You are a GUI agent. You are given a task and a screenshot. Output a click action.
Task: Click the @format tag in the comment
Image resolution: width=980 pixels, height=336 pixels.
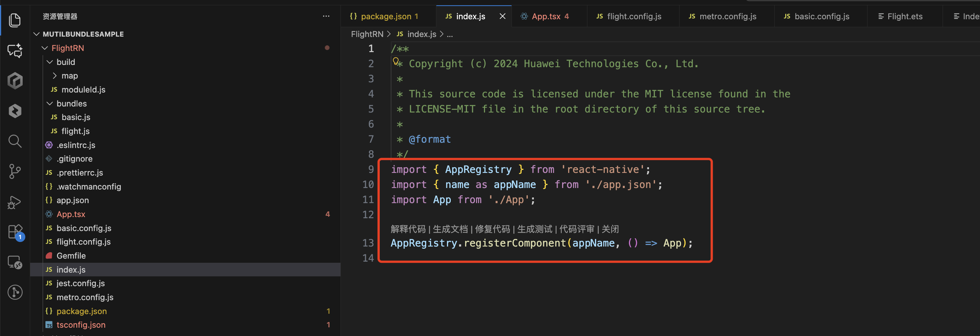(x=430, y=139)
